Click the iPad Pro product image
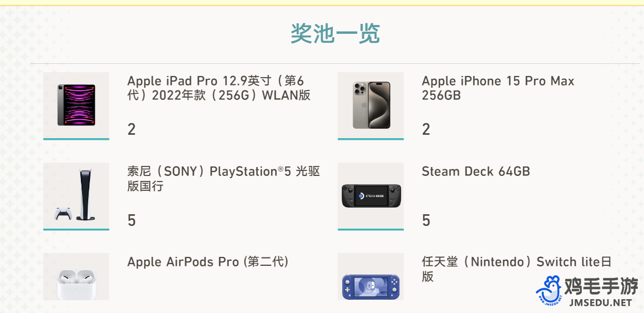 tap(76, 105)
